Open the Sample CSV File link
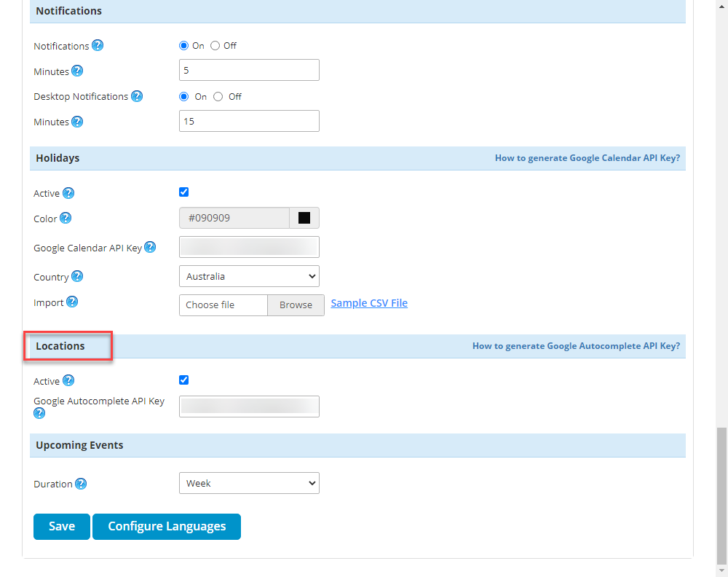This screenshot has width=728, height=577. click(x=369, y=303)
